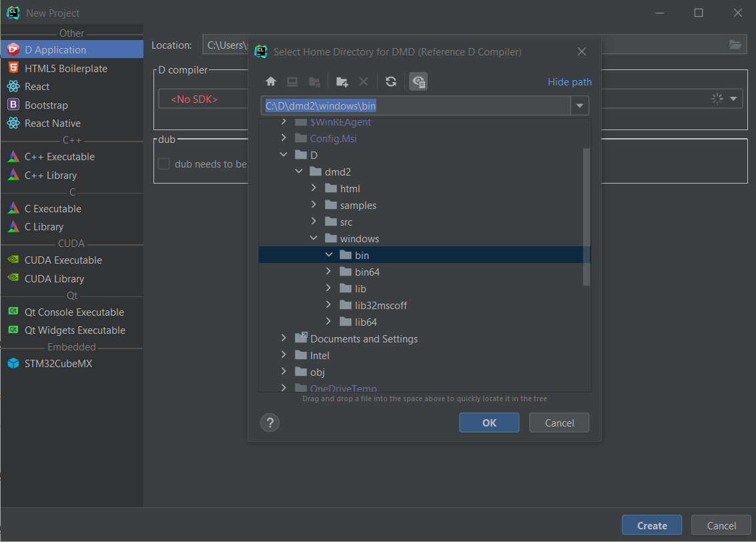Select Bootstrap project type

[72, 105]
